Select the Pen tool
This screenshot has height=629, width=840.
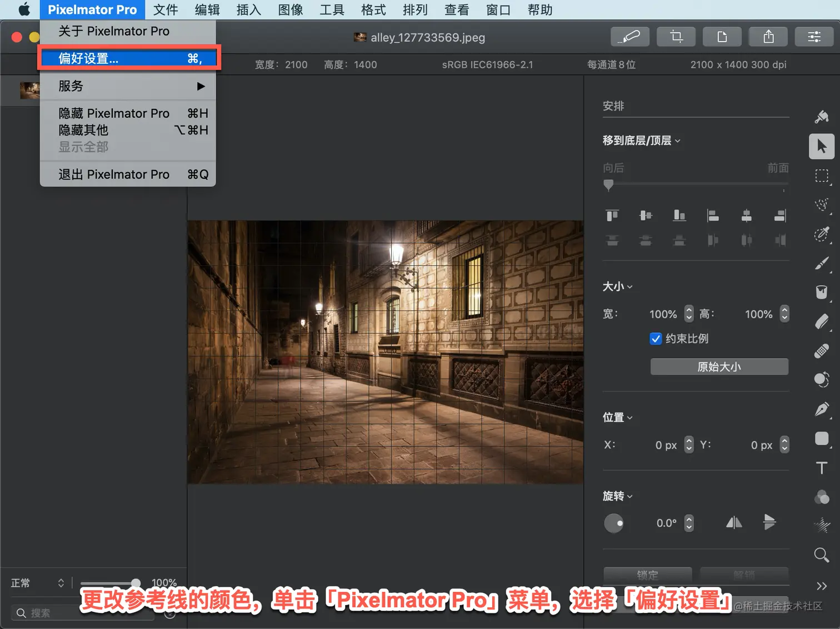click(822, 409)
